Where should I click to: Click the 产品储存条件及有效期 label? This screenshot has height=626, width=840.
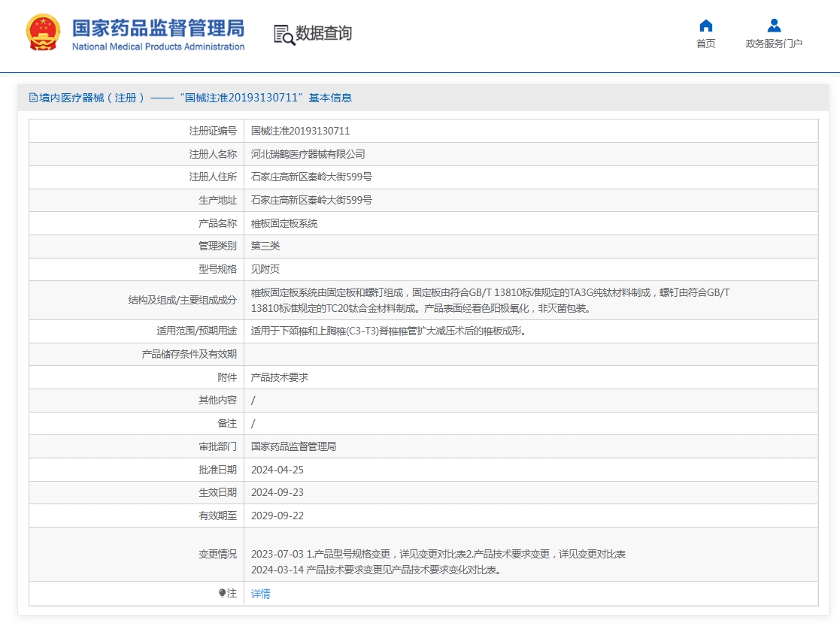tap(189, 354)
